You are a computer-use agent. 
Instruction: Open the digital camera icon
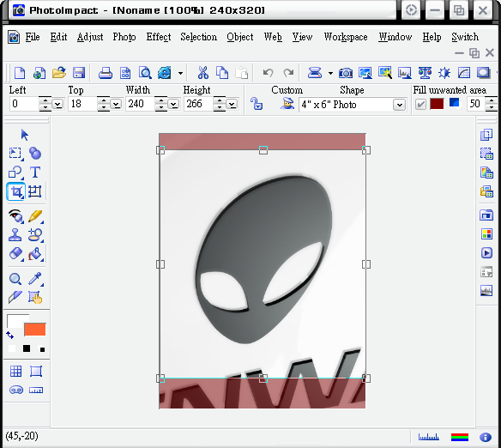tap(346, 73)
